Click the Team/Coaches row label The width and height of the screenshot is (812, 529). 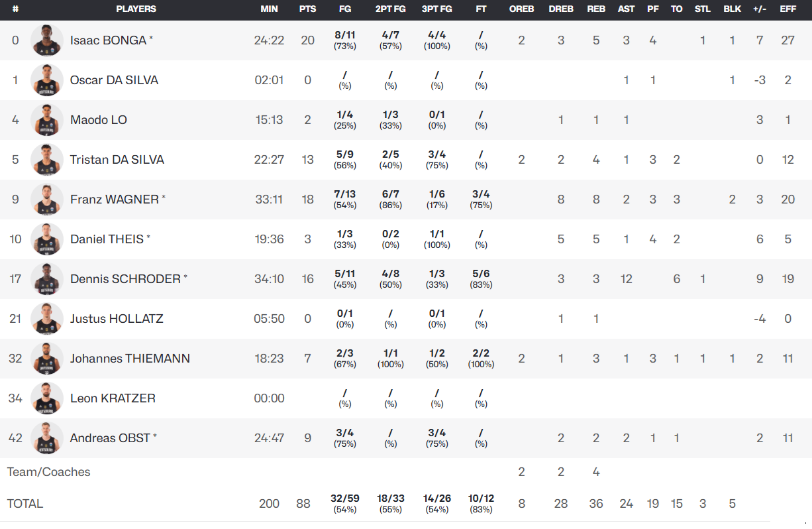click(48, 472)
